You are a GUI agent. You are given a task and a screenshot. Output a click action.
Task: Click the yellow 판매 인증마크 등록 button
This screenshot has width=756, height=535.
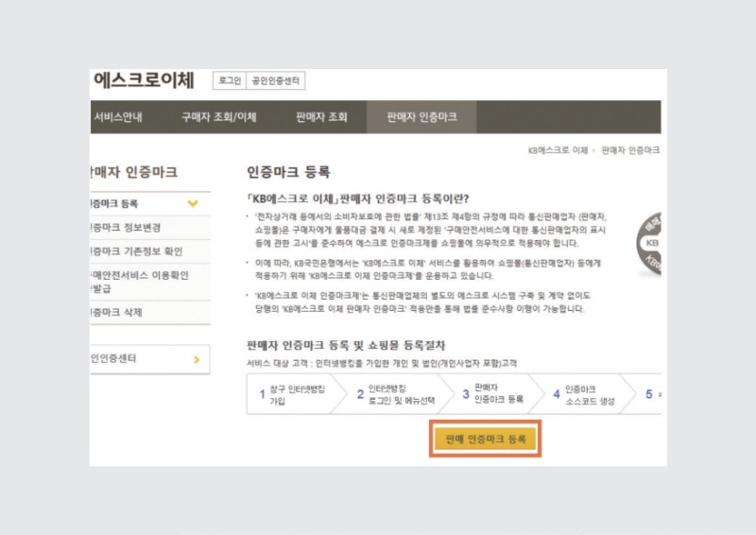[x=485, y=440]
